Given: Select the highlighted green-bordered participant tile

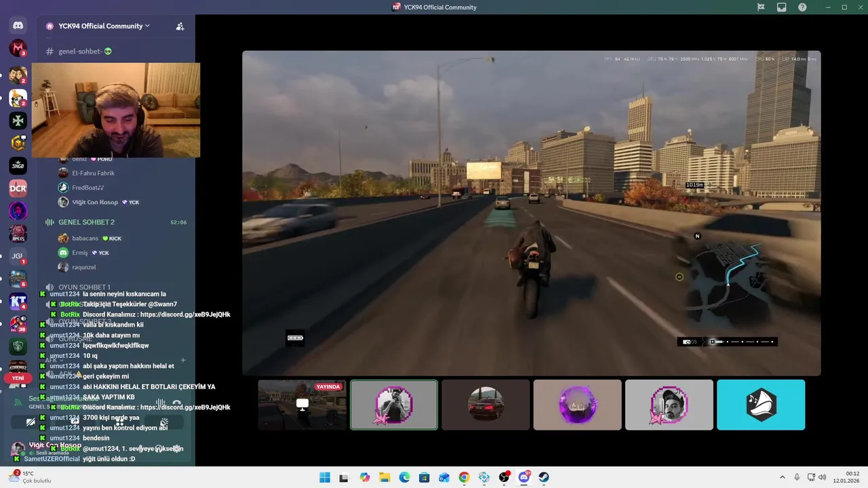Looking at the screenshot, I should coord(394,405).
